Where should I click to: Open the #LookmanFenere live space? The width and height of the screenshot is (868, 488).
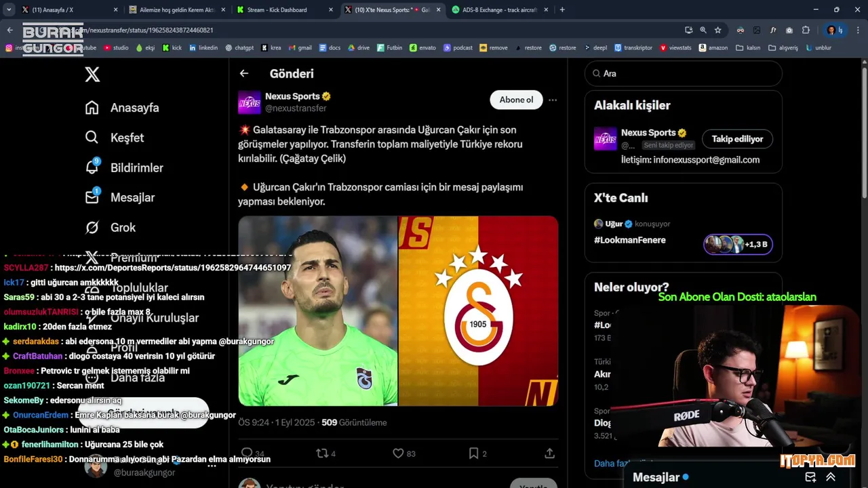(630, 240)
